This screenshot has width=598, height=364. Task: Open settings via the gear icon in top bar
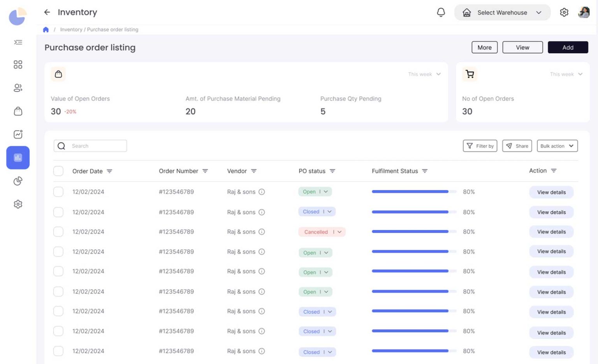coord(564,12)
